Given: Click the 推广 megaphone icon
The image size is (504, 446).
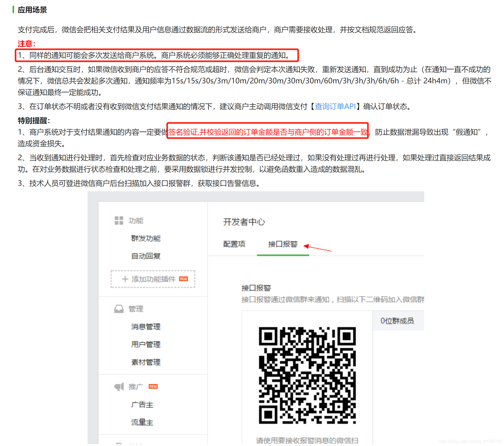Looking at the screenshot, I should click(119, 386).
